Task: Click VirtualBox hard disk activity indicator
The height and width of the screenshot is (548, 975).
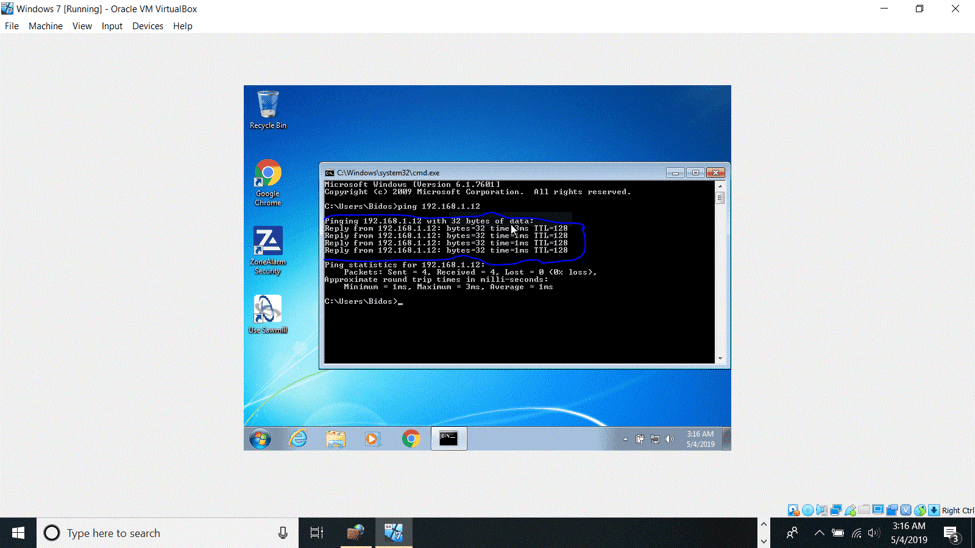Action: [x=793, y=510]
